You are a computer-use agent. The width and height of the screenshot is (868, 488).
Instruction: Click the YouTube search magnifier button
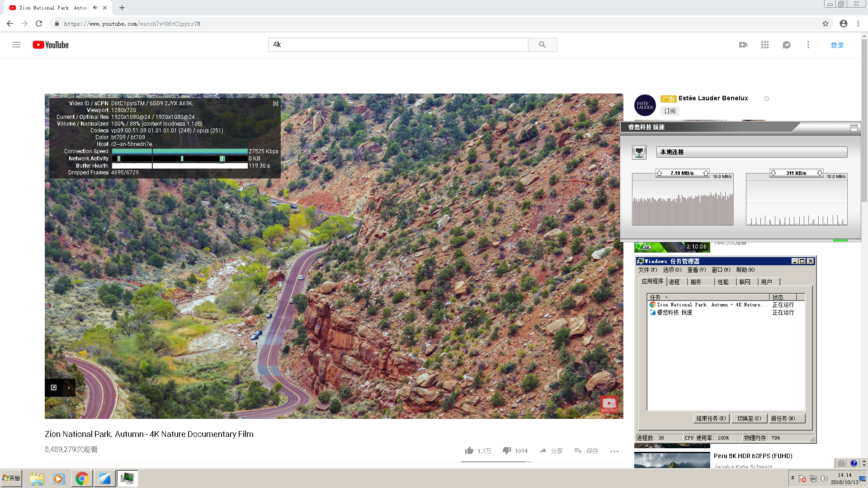(542, 45)
